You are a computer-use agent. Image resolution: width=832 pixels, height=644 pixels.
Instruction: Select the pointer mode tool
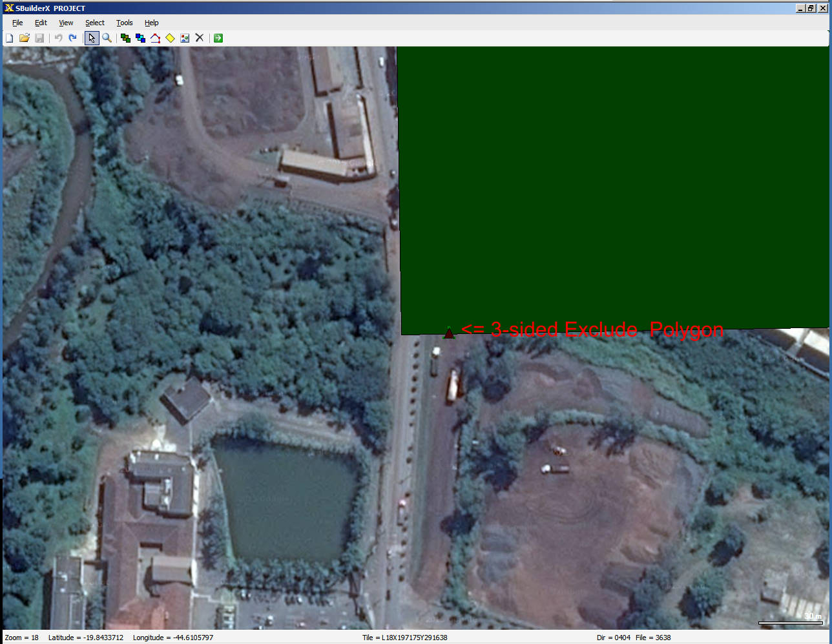click(92, 38)
